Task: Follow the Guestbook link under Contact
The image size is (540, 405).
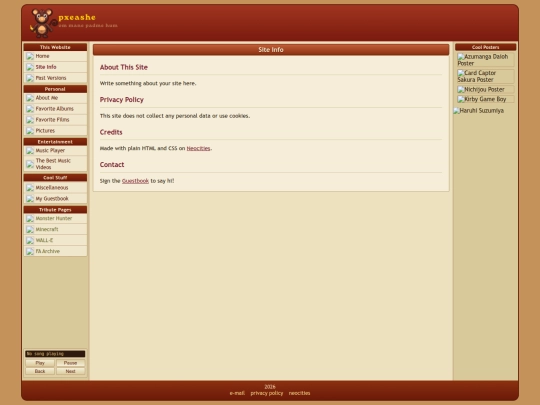Action: click(135, 181)
